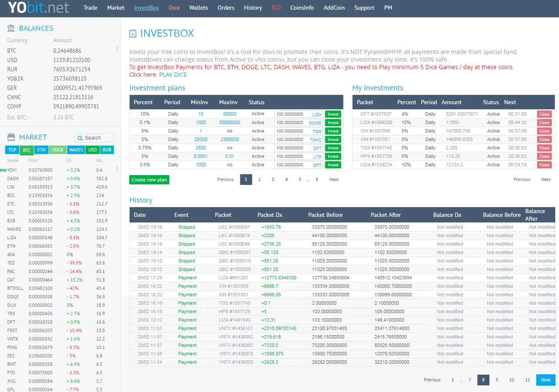The height and width of the screenshot is (392, 559).
Task: Click the LIZA plan amount field
Action: [299, 114]
